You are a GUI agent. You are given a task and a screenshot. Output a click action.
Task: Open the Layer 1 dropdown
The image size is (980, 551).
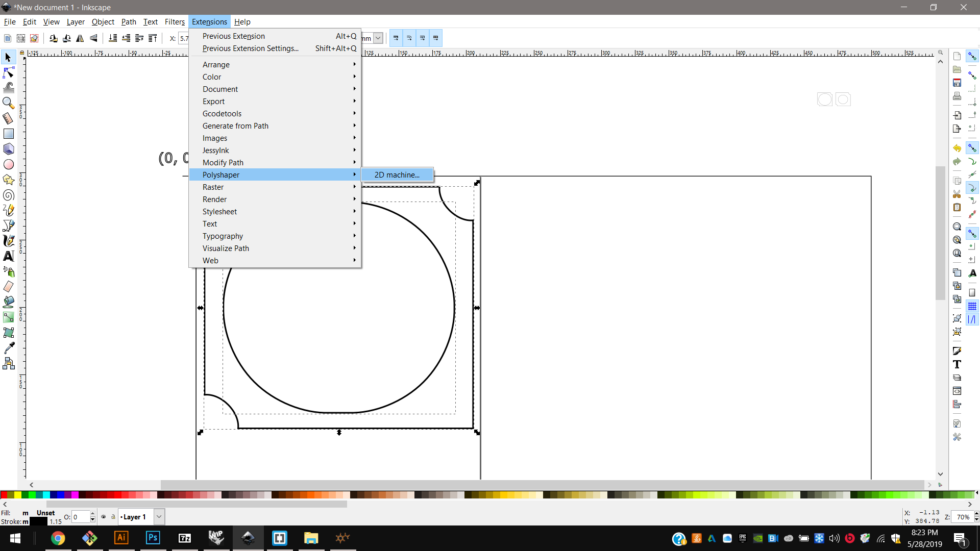(159, 517)
